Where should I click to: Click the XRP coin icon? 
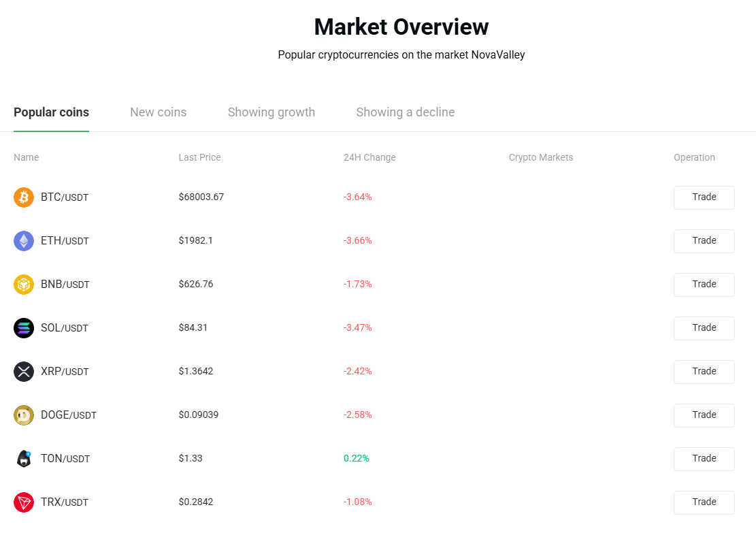(x=24, y=372)
